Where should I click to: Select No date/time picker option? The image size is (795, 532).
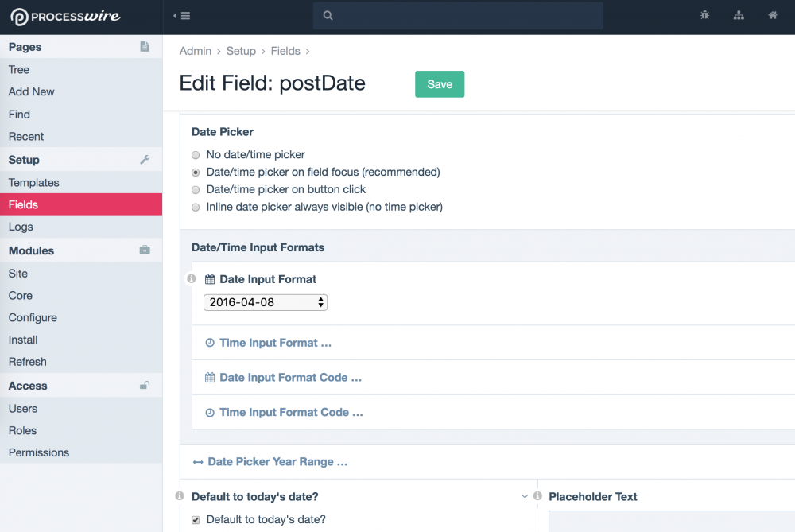pos(196,155)
